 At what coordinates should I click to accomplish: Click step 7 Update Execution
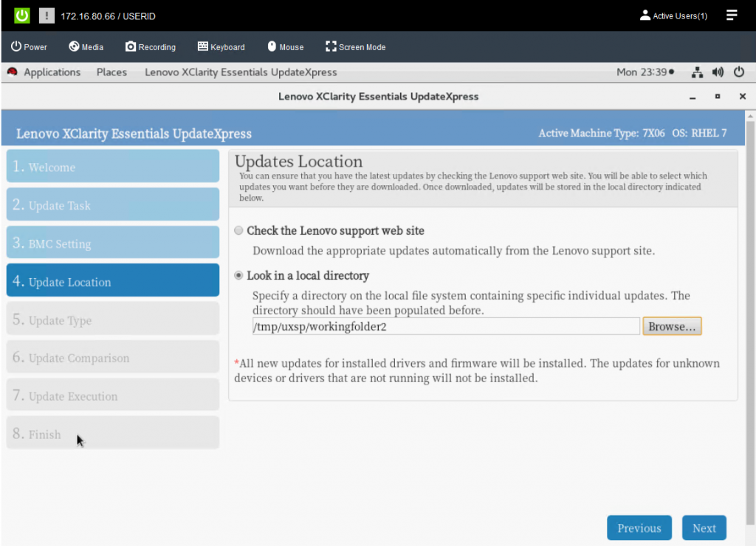(113, 395)
